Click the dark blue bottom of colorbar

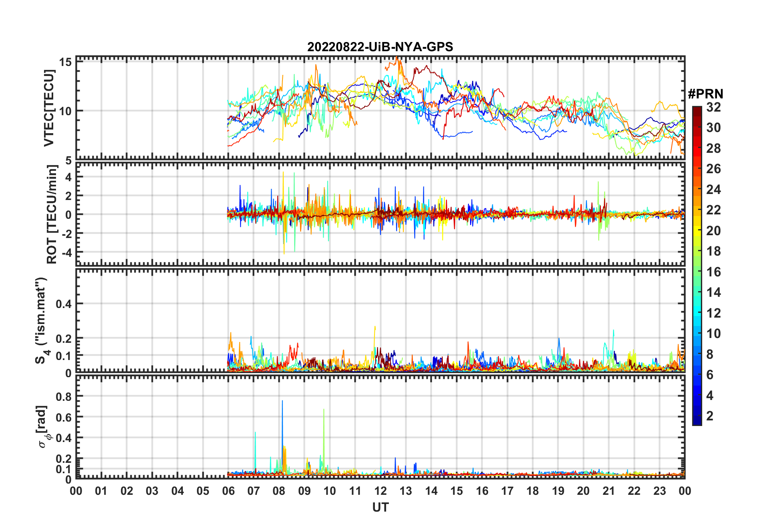(697, 421)
